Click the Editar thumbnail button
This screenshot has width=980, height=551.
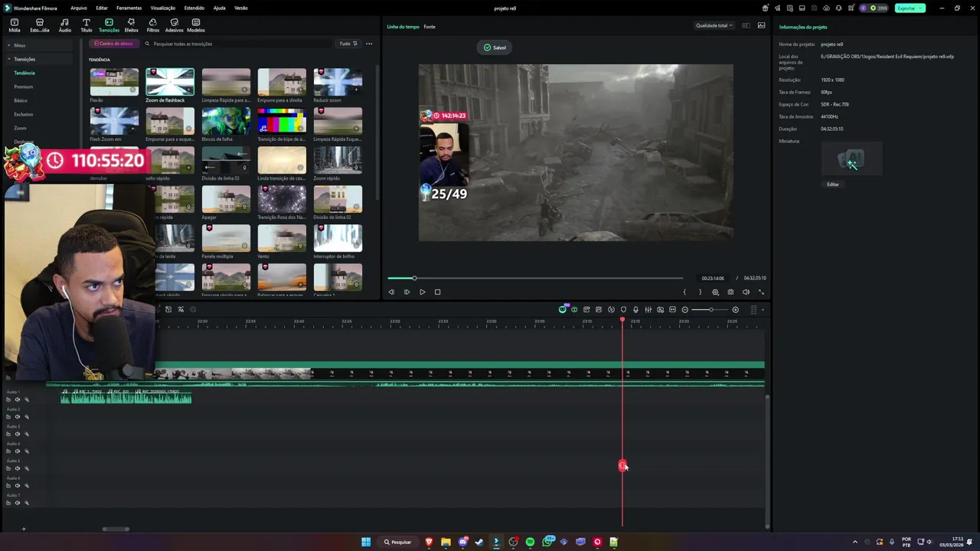[833, 184]
